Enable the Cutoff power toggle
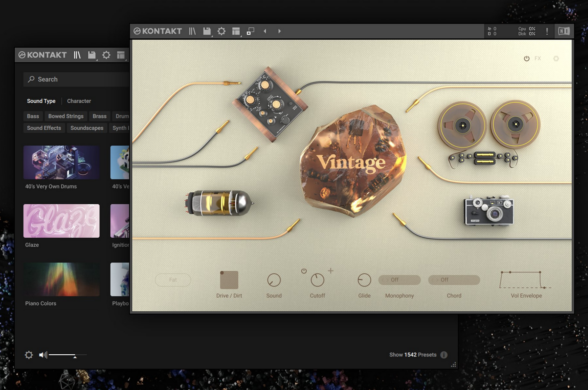Image resolution: width=588 pixels, height=390 pixels. point(304,271)
